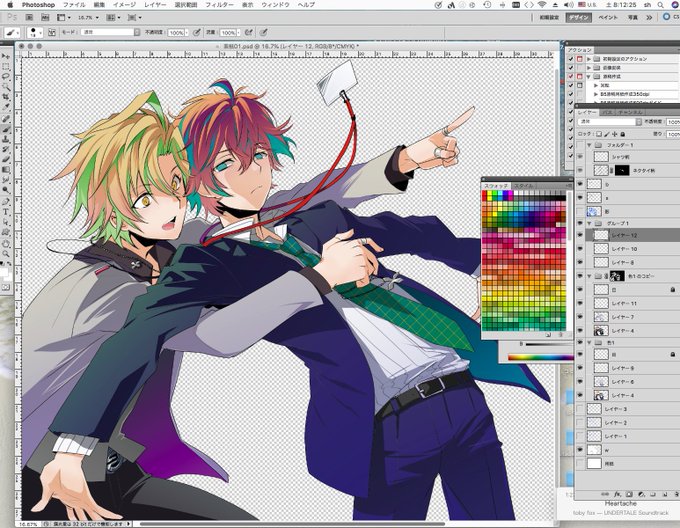Show レイヤー 3 visibility
This screenshot has width=680, height=528.
580,409
